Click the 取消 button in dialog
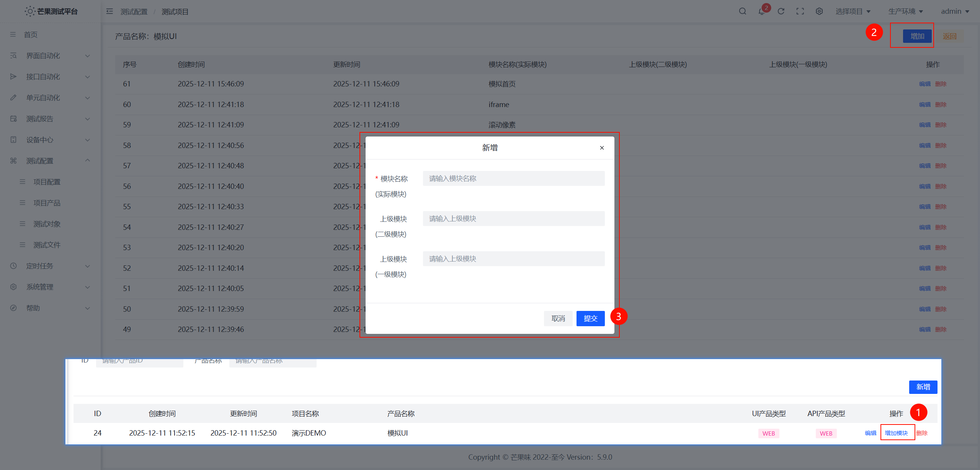Screen dimensions: 980x470 point(558,319)
